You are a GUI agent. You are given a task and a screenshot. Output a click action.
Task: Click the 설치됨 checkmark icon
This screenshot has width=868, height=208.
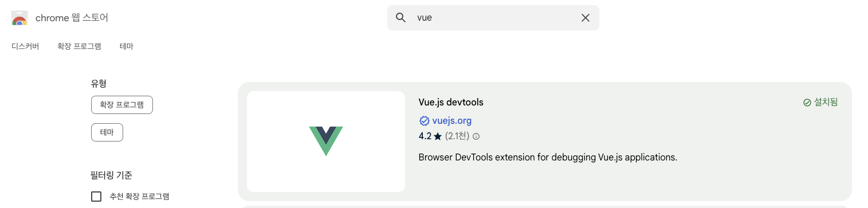pyautogui.click(x=807, y=103)
